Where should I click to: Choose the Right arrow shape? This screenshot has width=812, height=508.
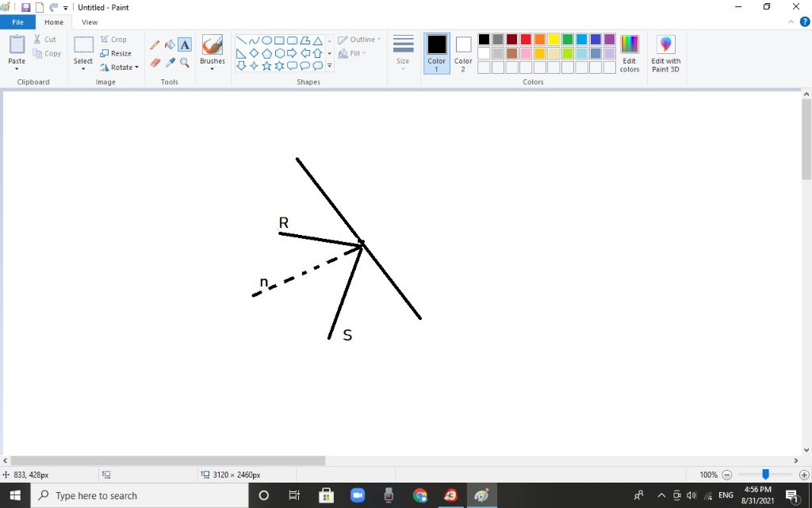(x=292, y=53)
